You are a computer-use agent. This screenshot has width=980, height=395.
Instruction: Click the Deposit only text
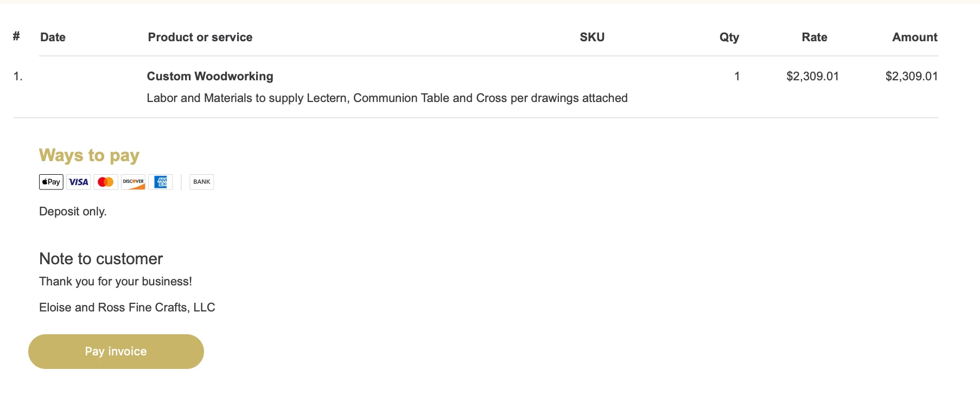[x=73, y=212]
